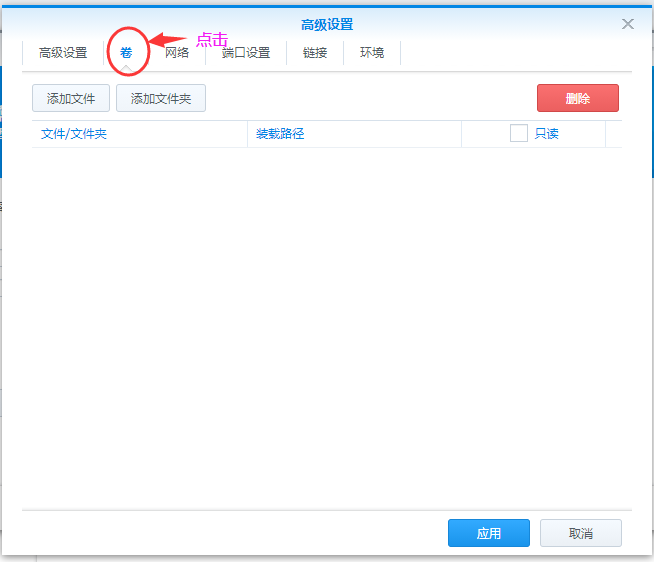Go to the 环境 tab

[372, 53]
